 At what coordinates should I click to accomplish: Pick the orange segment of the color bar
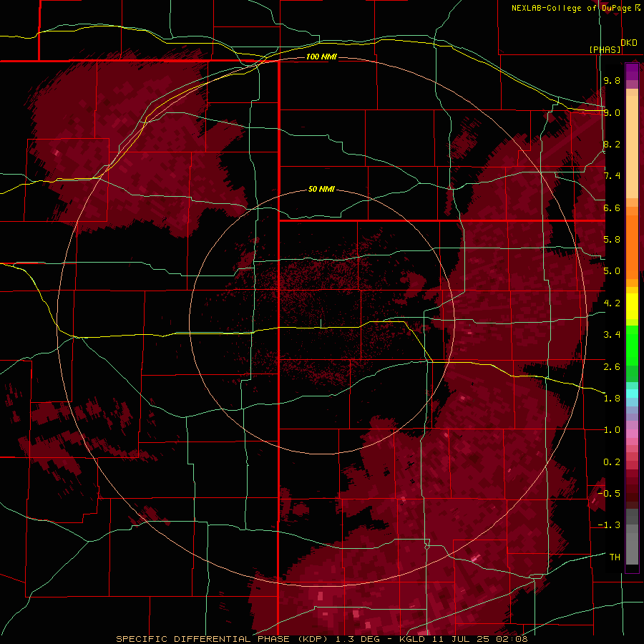coord(632,246)
